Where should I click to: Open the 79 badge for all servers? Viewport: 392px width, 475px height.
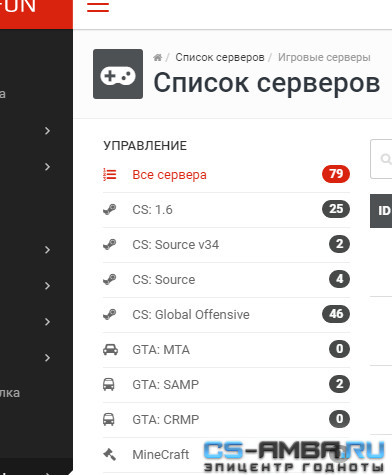point(336,174)
